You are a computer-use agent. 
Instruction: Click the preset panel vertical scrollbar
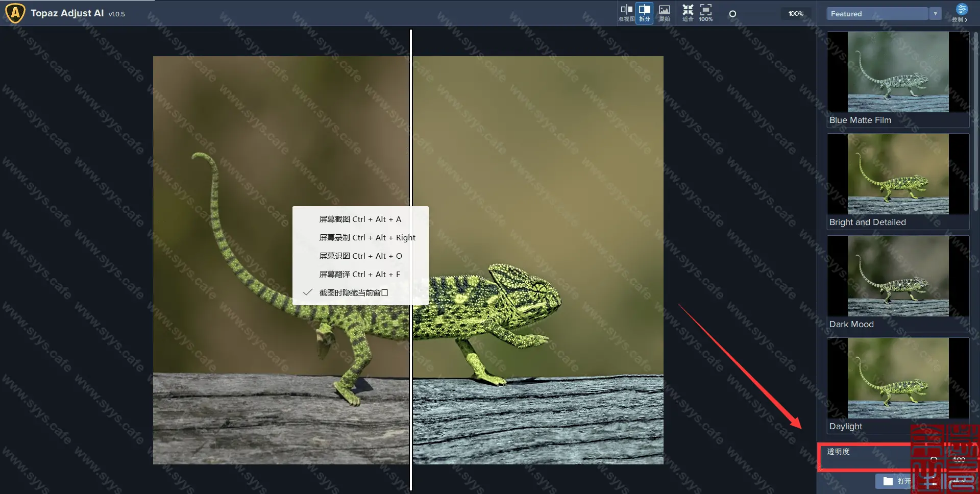pos(975,121)
